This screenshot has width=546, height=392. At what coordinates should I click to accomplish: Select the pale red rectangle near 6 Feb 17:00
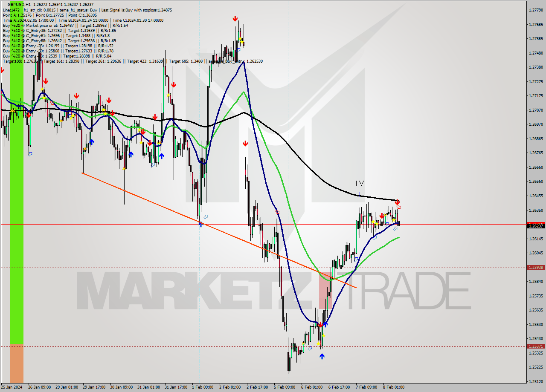tap(325, 291)
